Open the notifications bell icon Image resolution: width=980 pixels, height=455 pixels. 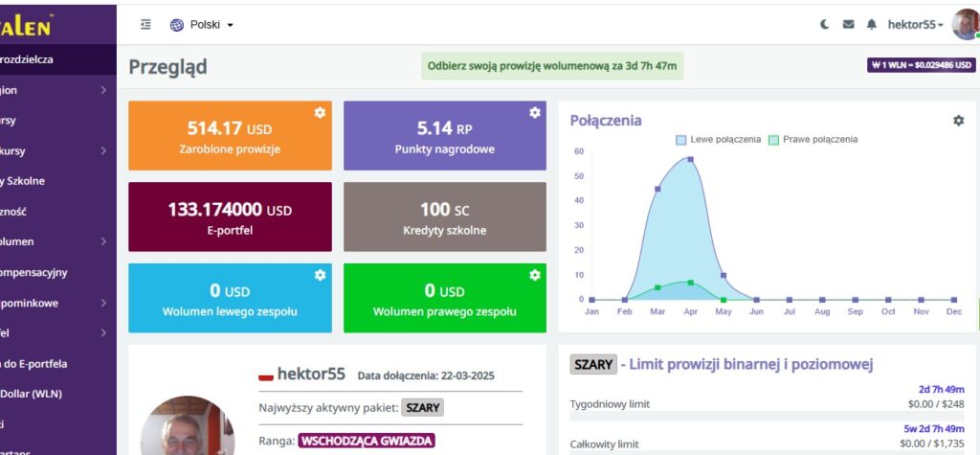(871, 25)
